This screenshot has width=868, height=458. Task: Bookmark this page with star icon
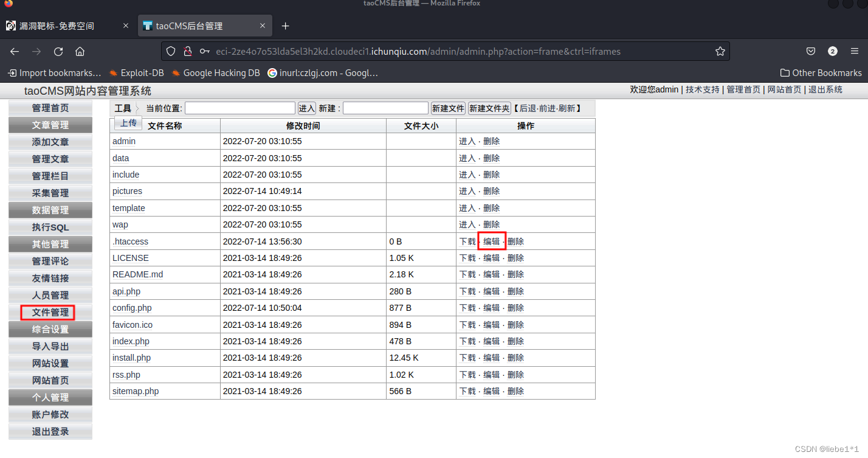[720, 52]
